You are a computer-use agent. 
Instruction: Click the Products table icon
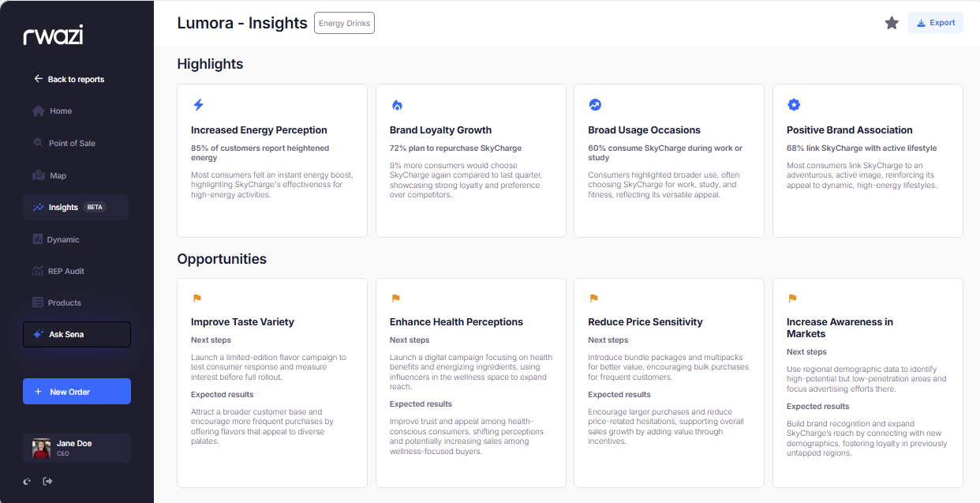click(x=38, y=302)
